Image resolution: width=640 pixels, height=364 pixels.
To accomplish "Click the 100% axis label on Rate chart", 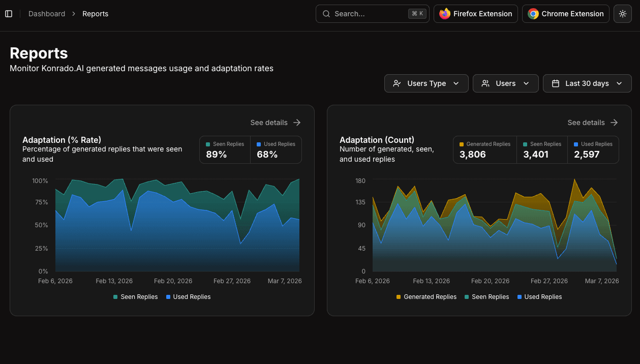I will tap(40, 181).
